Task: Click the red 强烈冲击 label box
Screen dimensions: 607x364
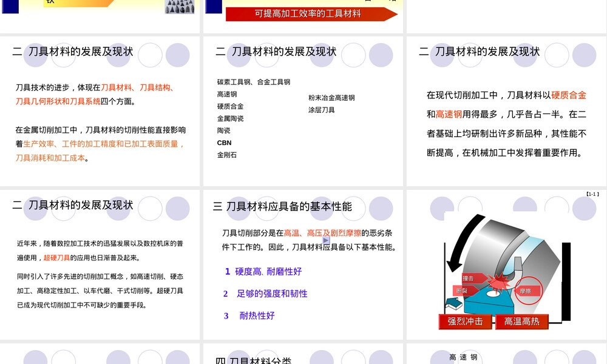Action: pos(465,322)
